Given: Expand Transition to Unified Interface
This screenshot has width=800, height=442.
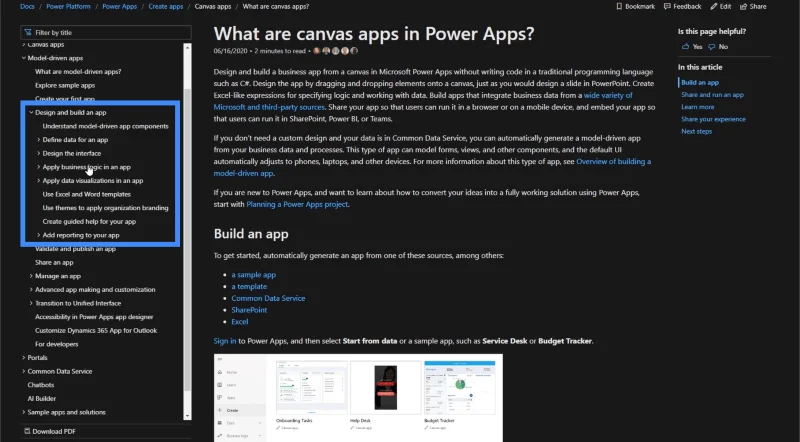Looking at the screenshot, I should coord(31,303).
